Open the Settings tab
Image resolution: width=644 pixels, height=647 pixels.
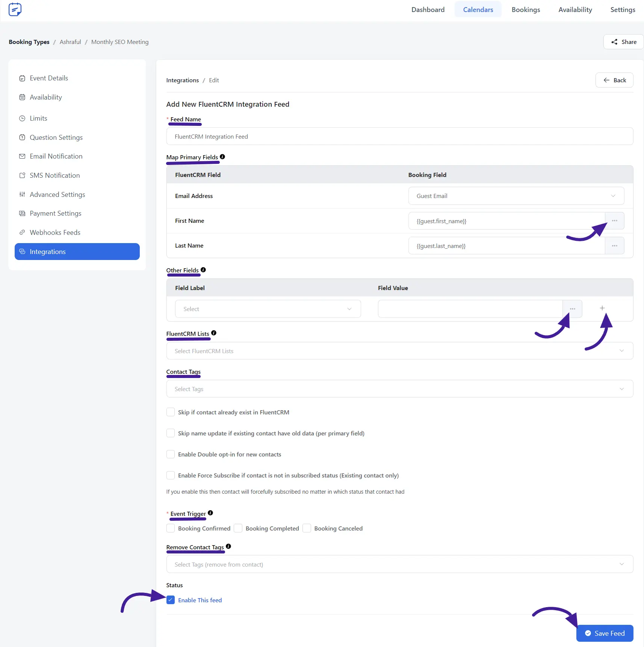point(623,9)
